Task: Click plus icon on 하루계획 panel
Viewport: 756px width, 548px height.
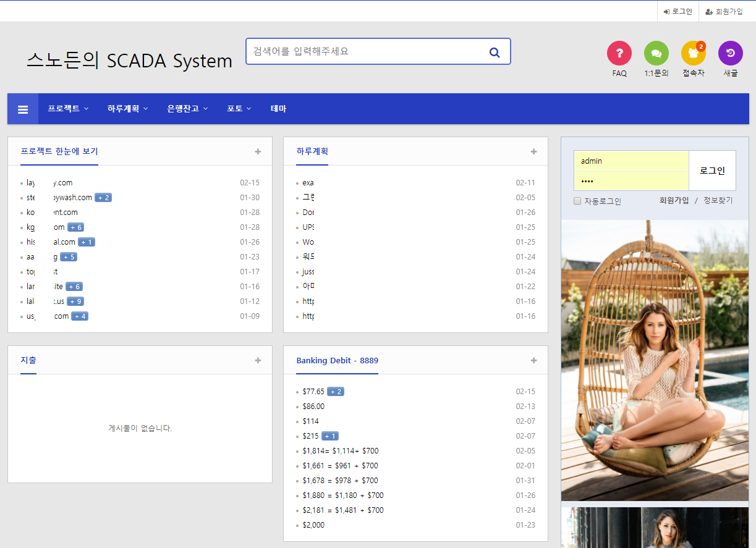Action: (533, 151)
